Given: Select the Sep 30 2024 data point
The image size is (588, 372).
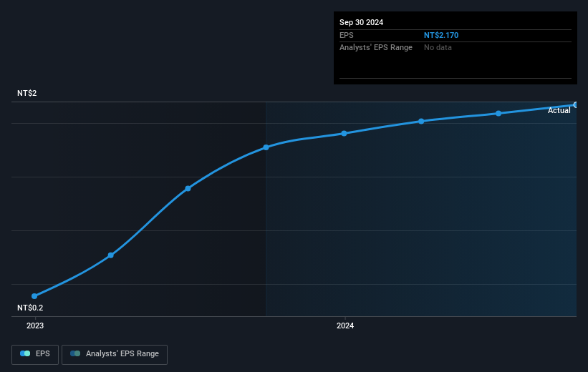Looking at the screenshot, I should [x=575, y=105].
